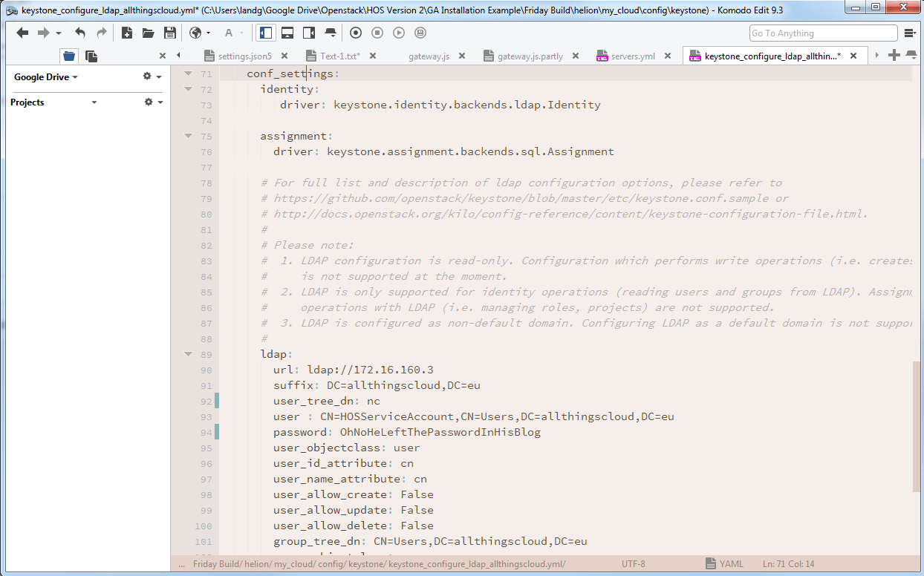Click the YAML language selector in the status bar
This screenshot has height=576, width=924.
[x=730, y=564]
